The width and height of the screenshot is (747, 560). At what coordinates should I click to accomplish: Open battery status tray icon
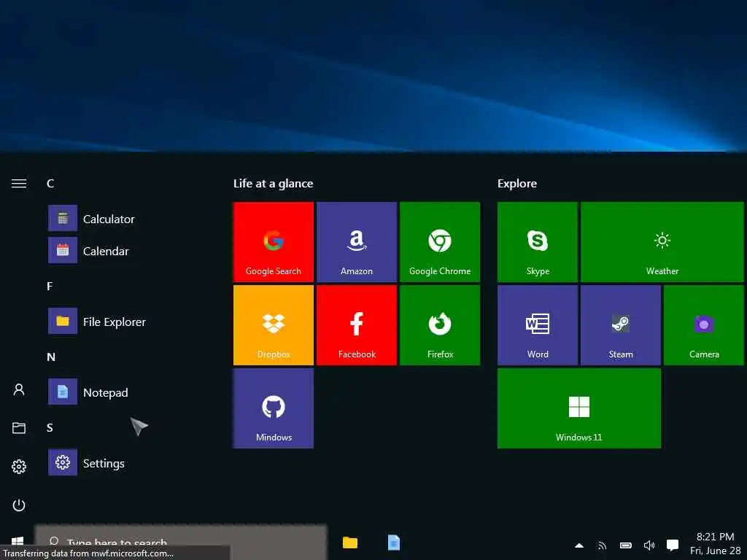click(625, 545)
